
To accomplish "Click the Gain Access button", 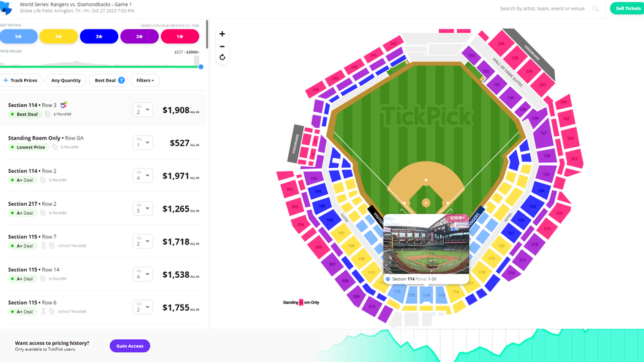I will (130, 346).
